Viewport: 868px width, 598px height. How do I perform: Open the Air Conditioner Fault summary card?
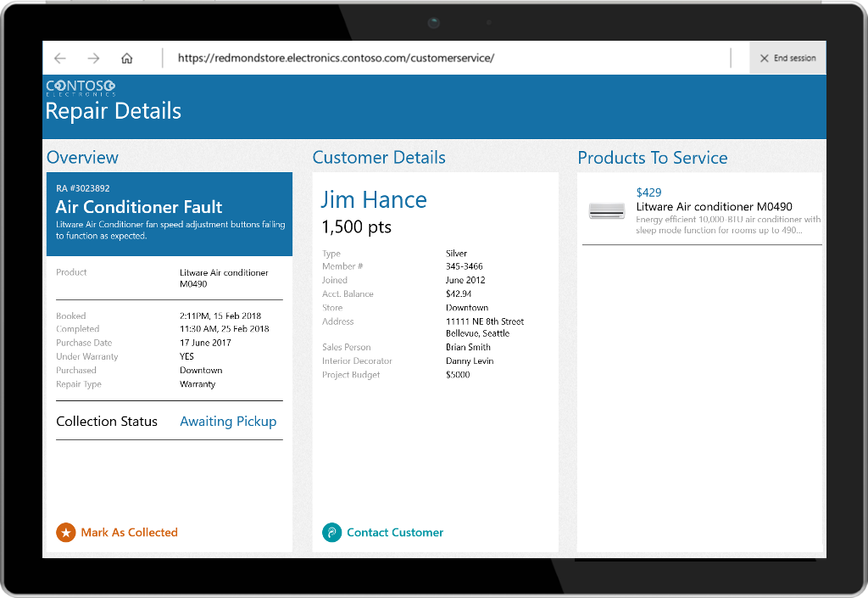coord(169,214)
